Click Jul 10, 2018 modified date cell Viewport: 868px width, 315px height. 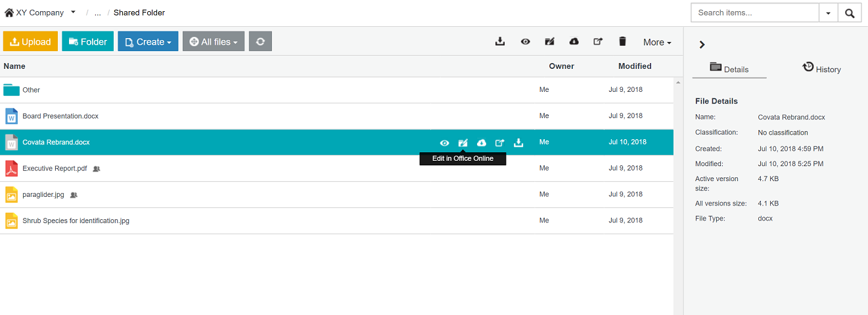tap(628, 142)
